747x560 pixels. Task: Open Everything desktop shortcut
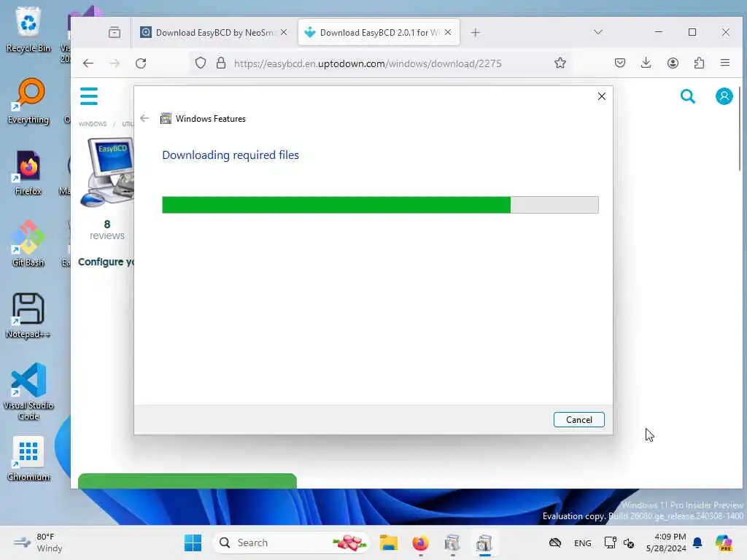pos(28,101)
